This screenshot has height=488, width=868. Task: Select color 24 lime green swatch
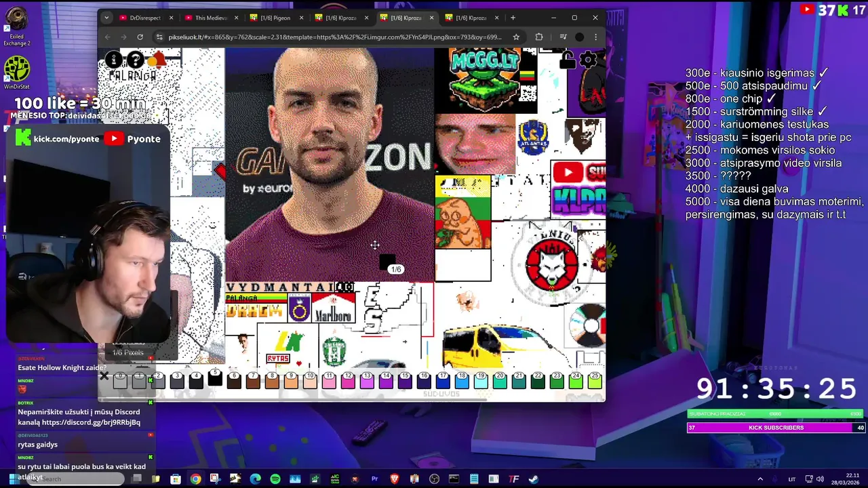point(576,380)
